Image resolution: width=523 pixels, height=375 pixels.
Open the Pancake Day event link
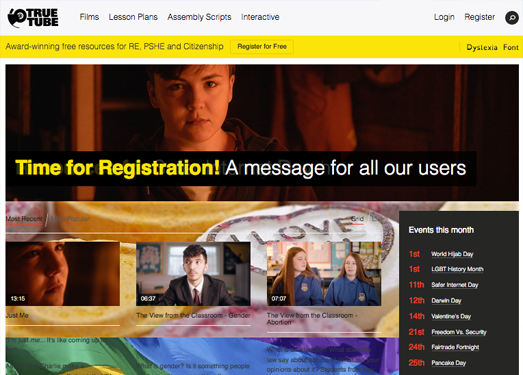448,363
